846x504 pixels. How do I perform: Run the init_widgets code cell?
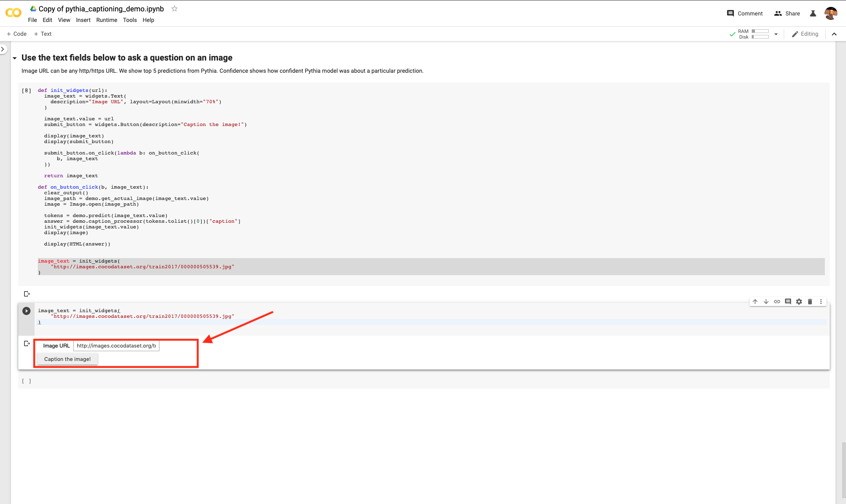26,311
